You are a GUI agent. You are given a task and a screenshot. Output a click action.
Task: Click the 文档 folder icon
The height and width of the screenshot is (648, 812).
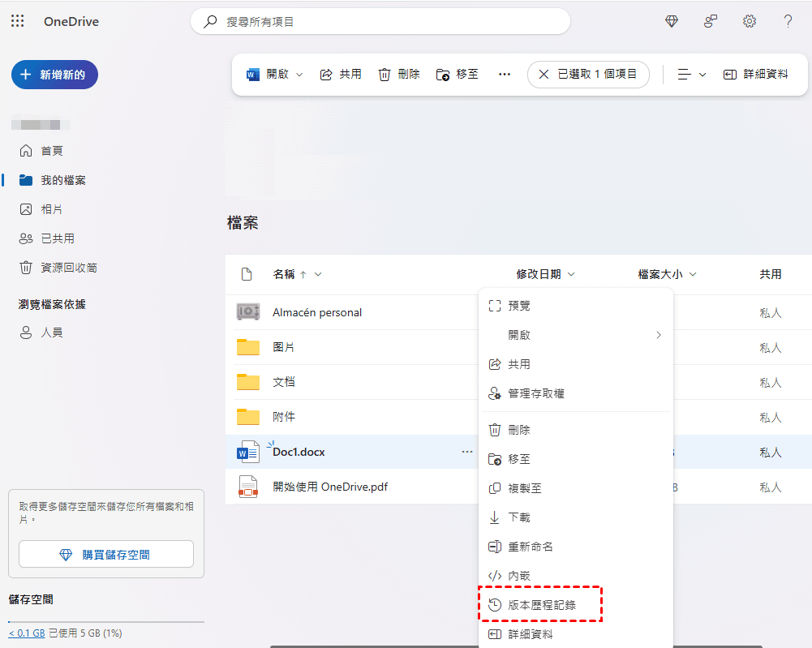[x=248, y=382]
